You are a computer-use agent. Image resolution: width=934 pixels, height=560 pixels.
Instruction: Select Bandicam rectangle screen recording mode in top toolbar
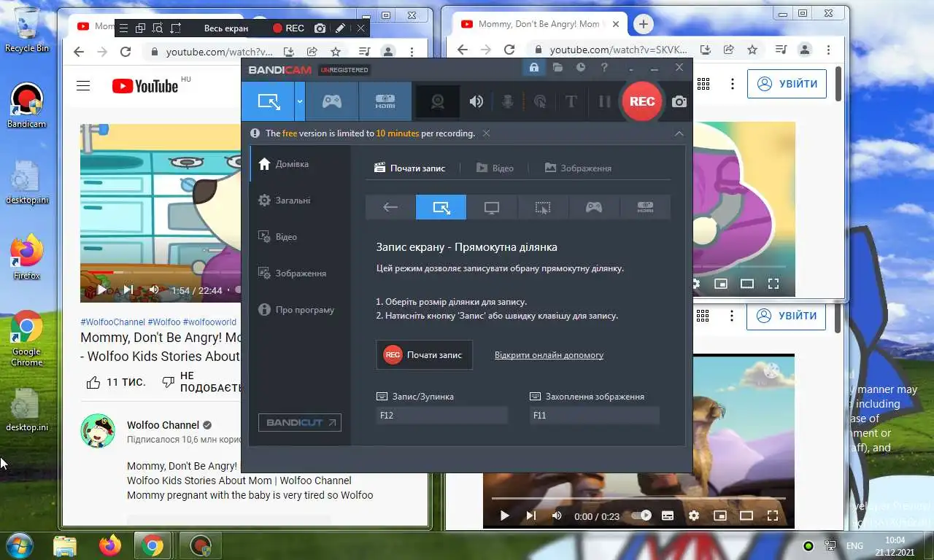tap(269, 101)
